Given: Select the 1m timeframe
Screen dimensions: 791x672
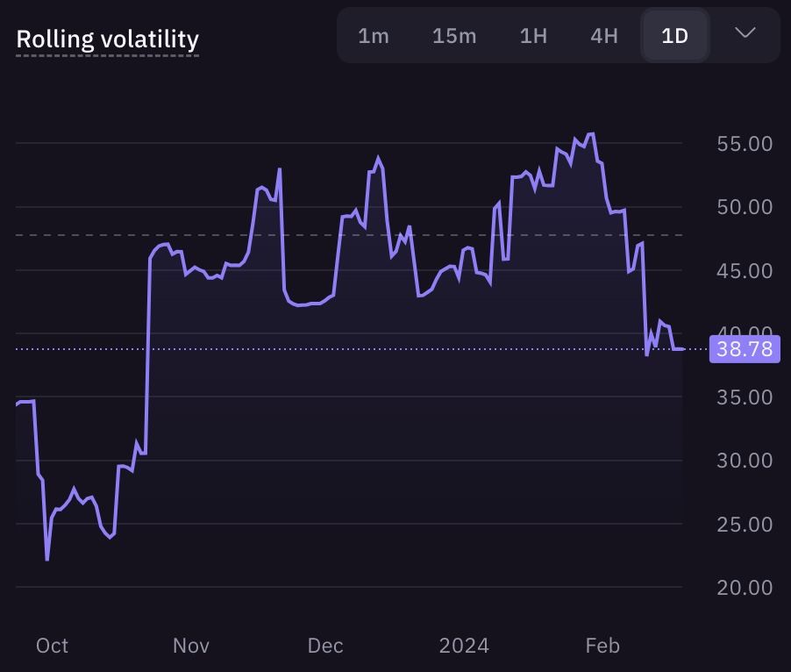Looking at the screenshot, I should click(x=374, y=36).
